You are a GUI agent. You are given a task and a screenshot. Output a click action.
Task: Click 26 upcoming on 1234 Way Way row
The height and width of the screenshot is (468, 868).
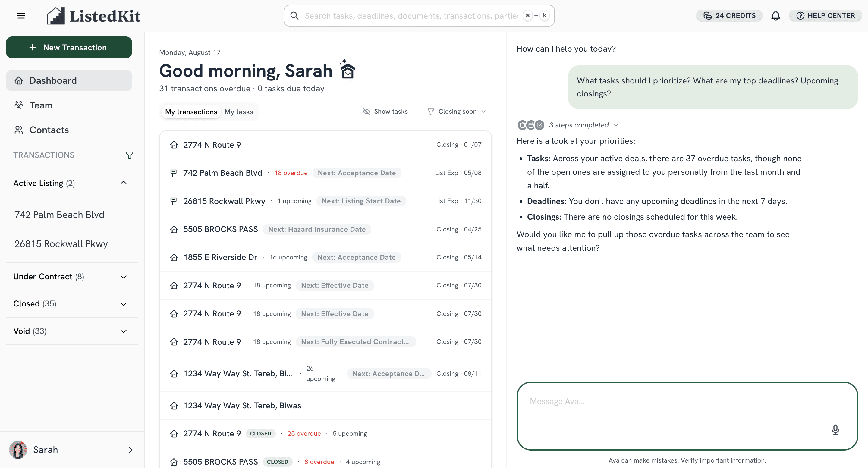320,374
